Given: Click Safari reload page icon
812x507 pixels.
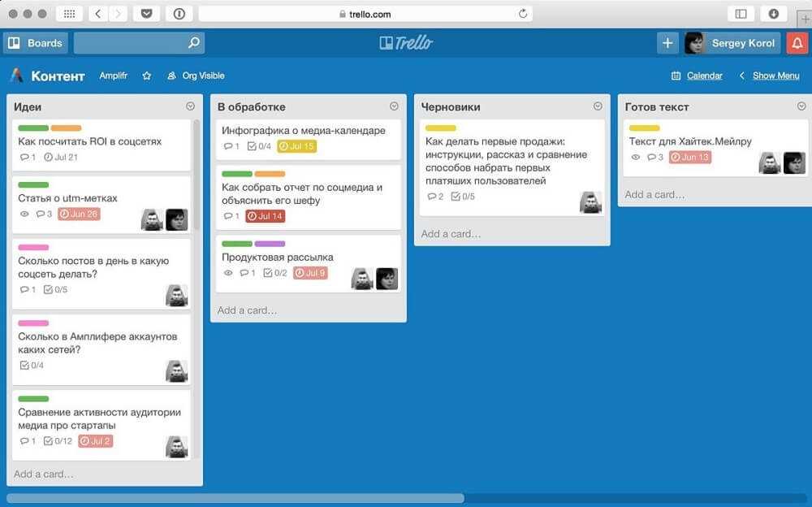Looking at the screenshot, I should coord(522,14).
